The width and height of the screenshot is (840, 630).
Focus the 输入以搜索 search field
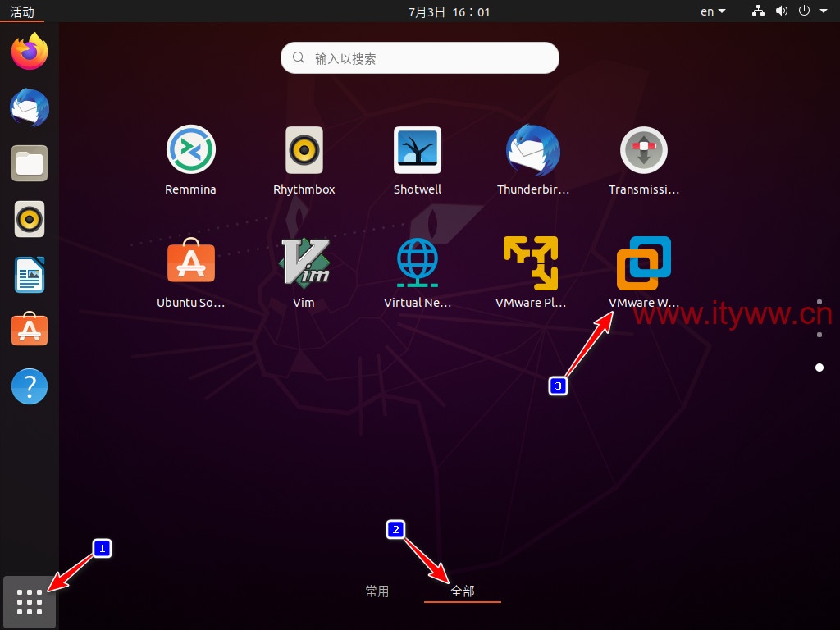point(419,58)
